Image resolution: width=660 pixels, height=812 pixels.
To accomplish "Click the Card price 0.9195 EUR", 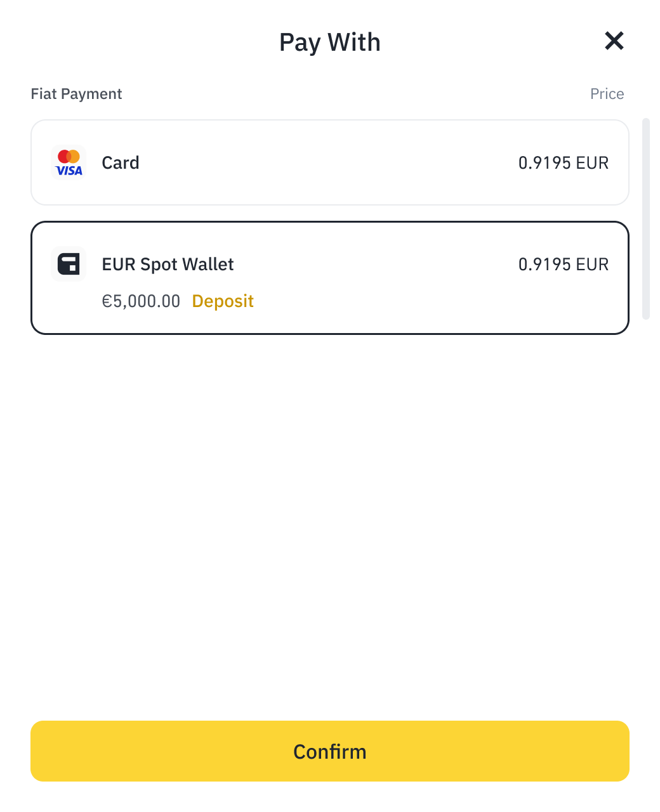I will 563,163.
